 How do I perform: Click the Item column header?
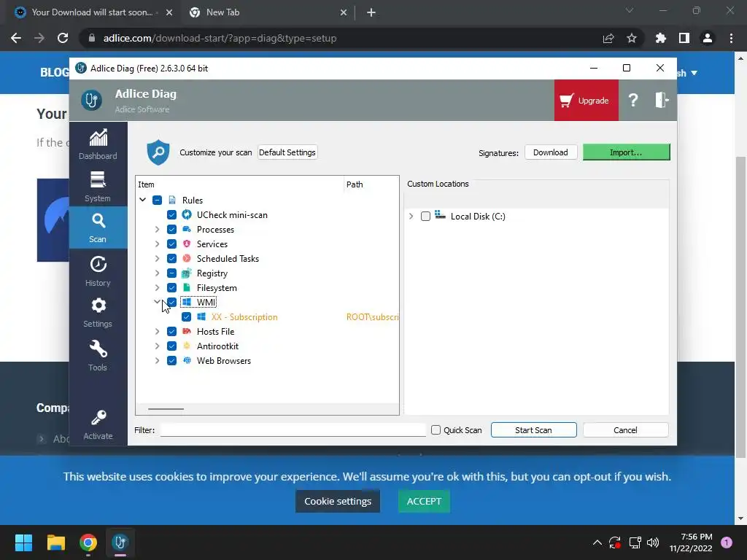tap(239, 184)
